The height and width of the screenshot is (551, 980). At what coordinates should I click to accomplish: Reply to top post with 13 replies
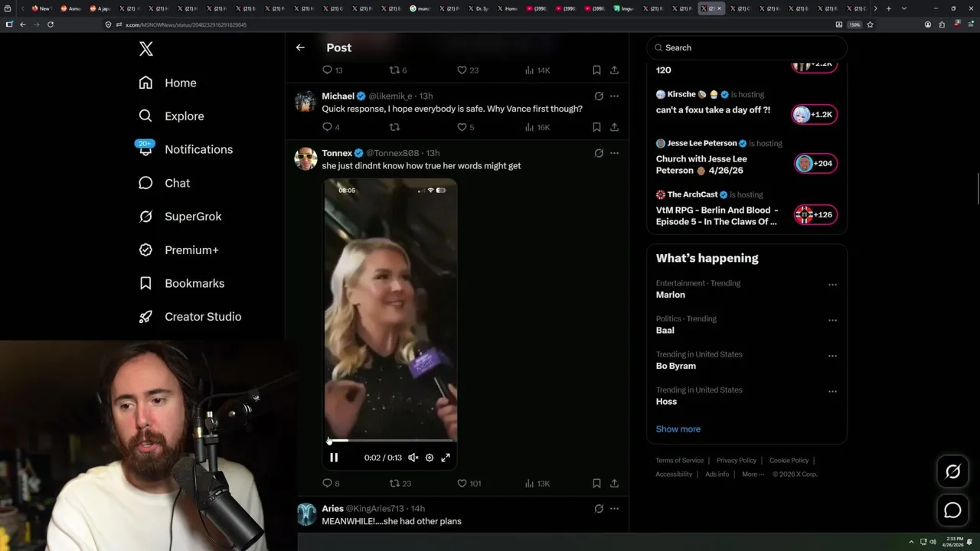coord(332,70)
